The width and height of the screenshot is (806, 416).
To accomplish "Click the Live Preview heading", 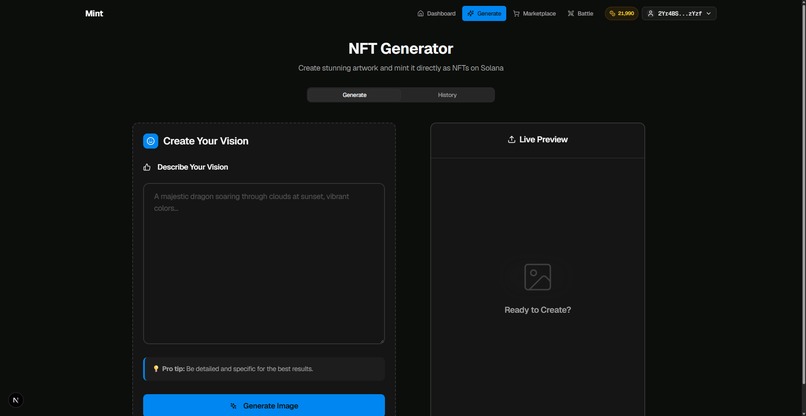I will (x=543, y=139).
